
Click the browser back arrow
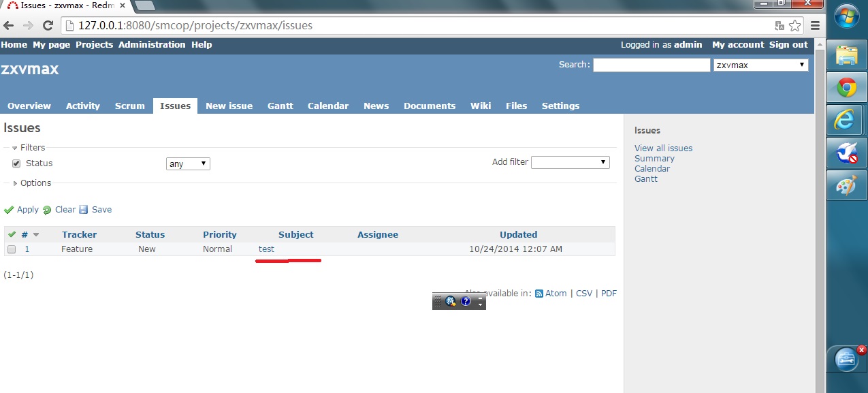pos(9,26)
